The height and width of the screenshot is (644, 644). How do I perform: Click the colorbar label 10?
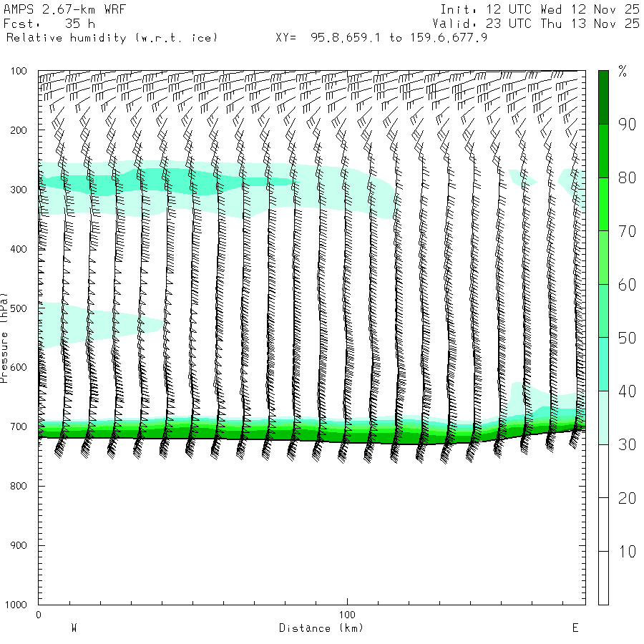point(627,552)
